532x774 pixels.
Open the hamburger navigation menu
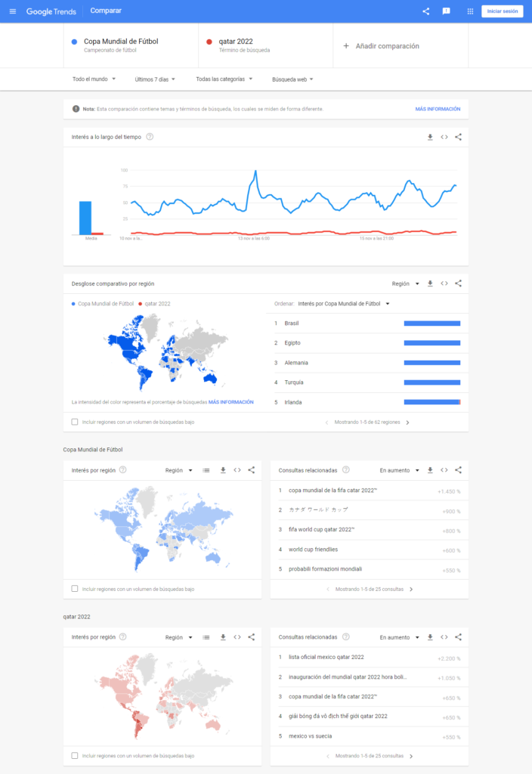point(13,11)
